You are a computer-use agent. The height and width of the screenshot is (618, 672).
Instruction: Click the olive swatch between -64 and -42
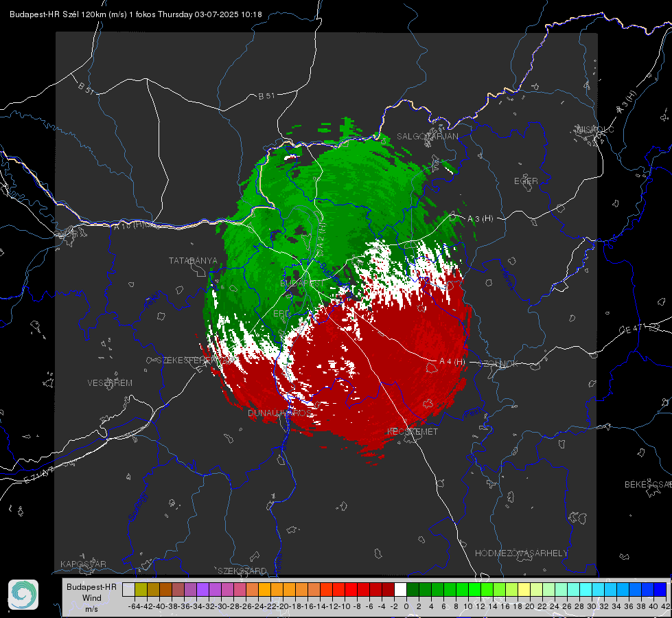pos(141,589)
